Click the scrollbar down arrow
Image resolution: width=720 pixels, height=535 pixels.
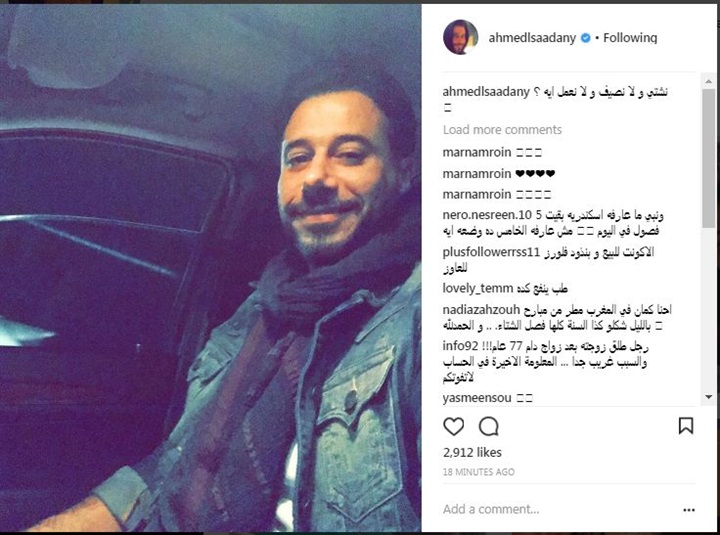(709, 397)
